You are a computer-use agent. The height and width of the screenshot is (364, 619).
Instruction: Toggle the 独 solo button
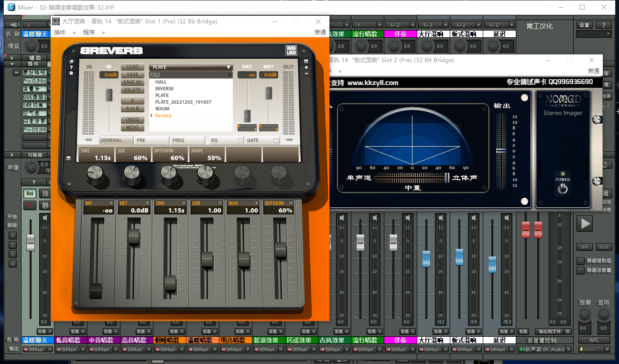[44, 193]
